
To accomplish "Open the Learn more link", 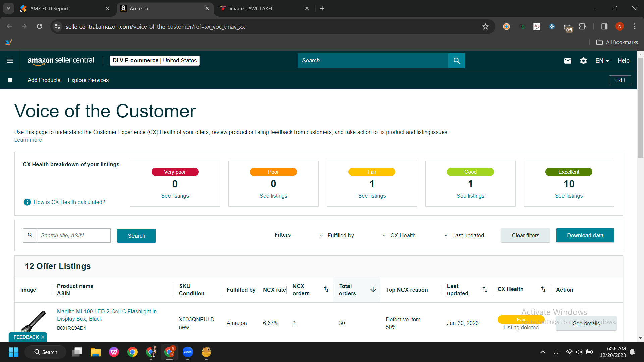I will [x=28, y=140].
